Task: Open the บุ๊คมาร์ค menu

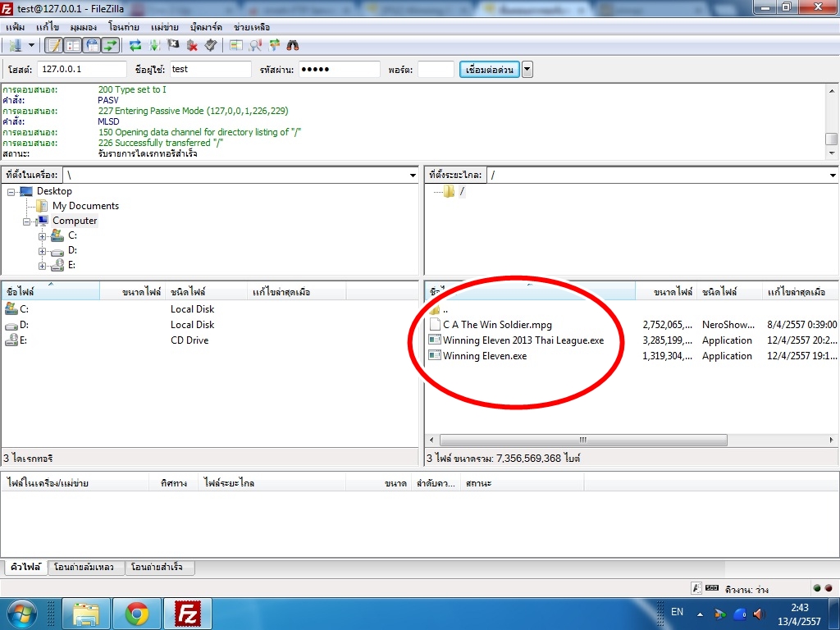Action: click(x=206, y=27)
